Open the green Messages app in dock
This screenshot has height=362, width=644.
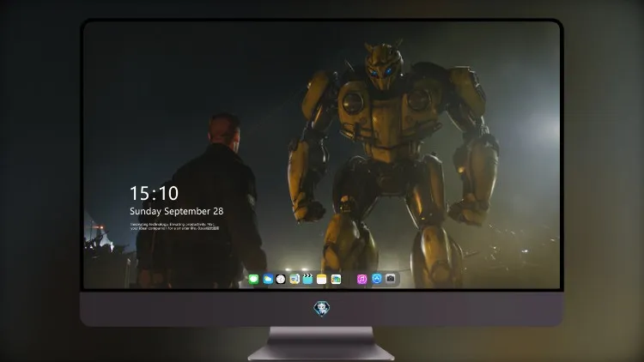253,279
